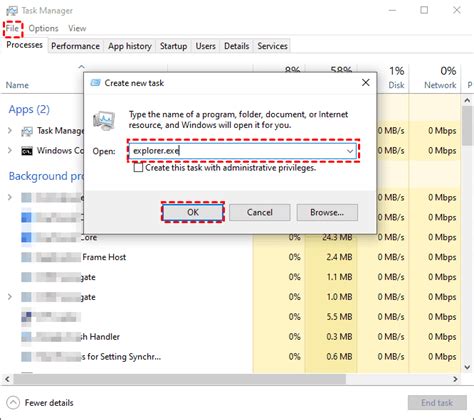The width and height of the screenshot is (474, 420).
Task: Click the 0.6 MB memory value
Action: pyautogui.click(x=339, y=357)
